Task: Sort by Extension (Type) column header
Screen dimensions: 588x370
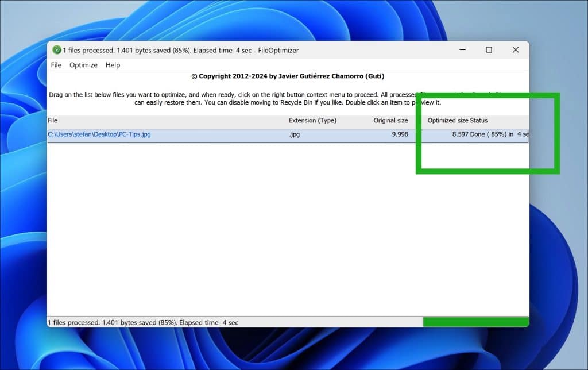Action: click(x=313, y=121)
